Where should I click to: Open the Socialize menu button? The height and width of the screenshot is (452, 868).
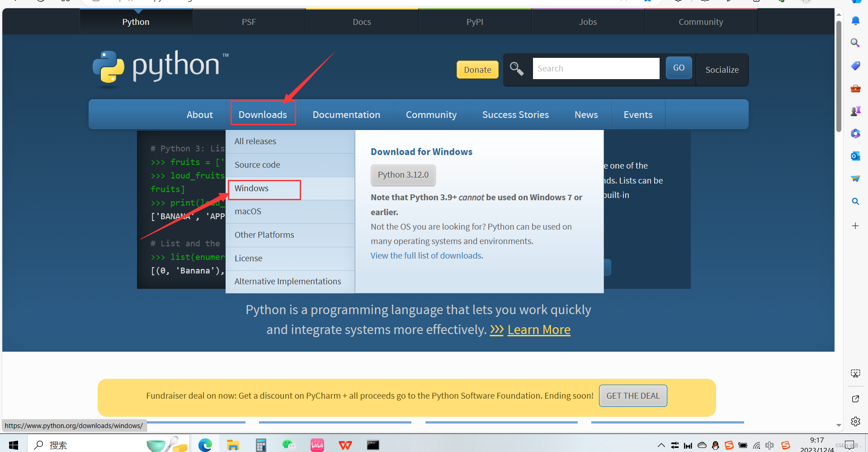tap(722, 70)
